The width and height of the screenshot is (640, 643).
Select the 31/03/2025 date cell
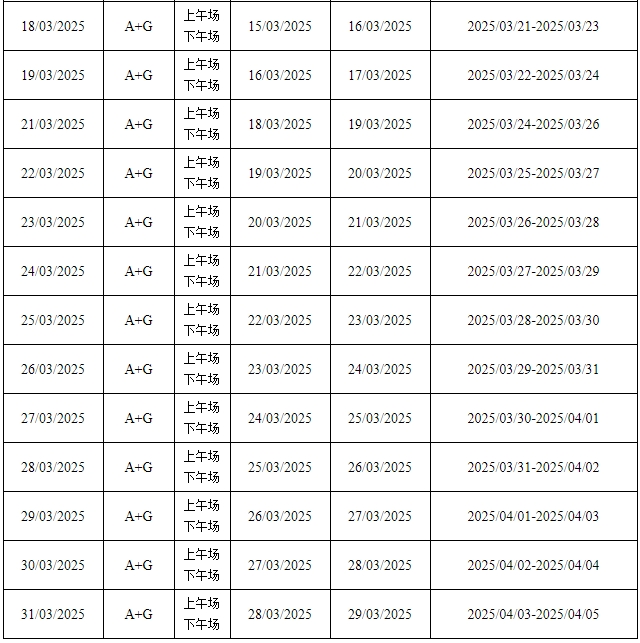(x=53, y=614)
